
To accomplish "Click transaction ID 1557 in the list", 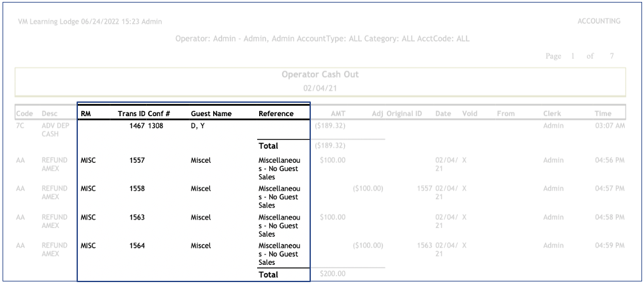I will coord(137,160).
